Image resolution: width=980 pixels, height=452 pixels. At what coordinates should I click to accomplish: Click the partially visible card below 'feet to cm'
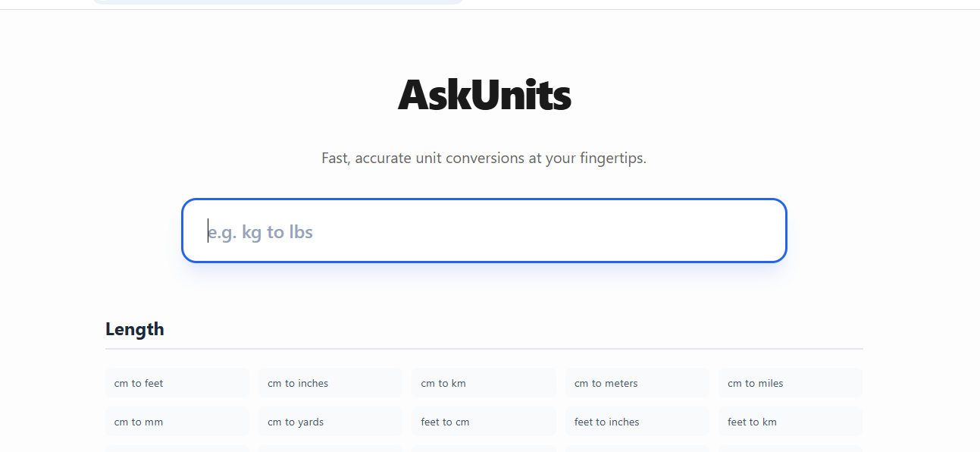pyautogui.click(x=484, y=449)
